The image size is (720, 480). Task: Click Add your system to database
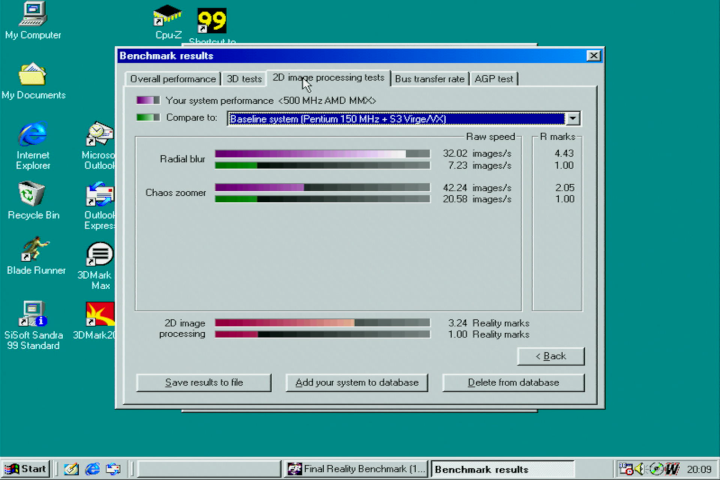pyautogui.click(x=357, y=383)
